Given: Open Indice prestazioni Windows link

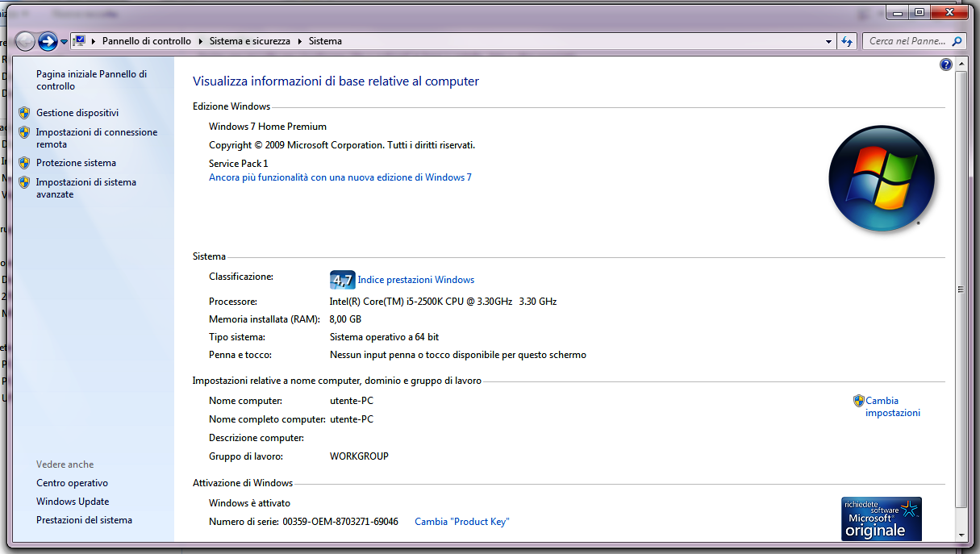Looking at the screenshot, I should [x=416, y=280].
